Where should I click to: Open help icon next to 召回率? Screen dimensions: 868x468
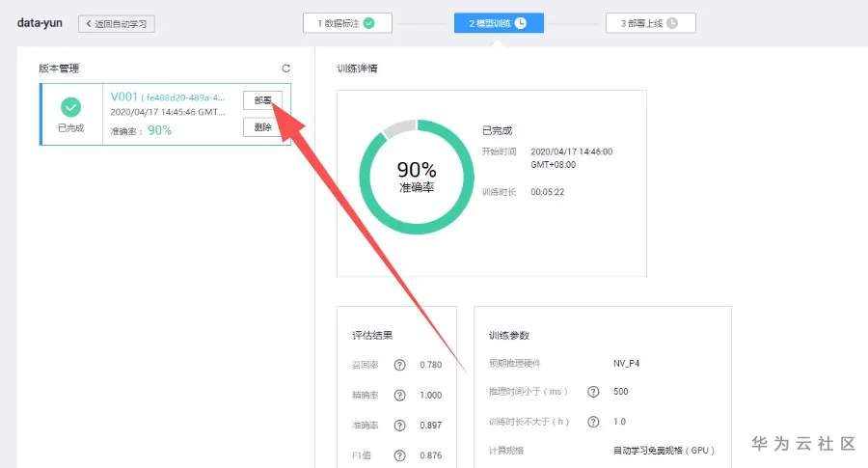(399, 365)
